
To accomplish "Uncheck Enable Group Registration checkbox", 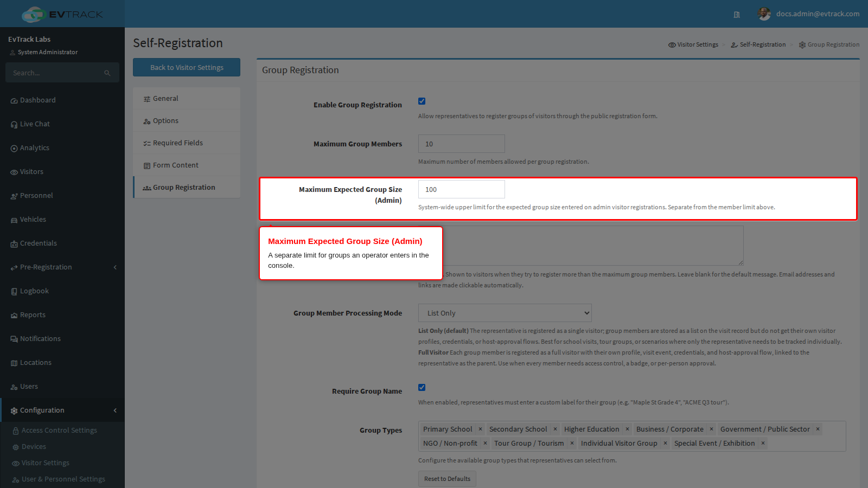I will (422, 101).
